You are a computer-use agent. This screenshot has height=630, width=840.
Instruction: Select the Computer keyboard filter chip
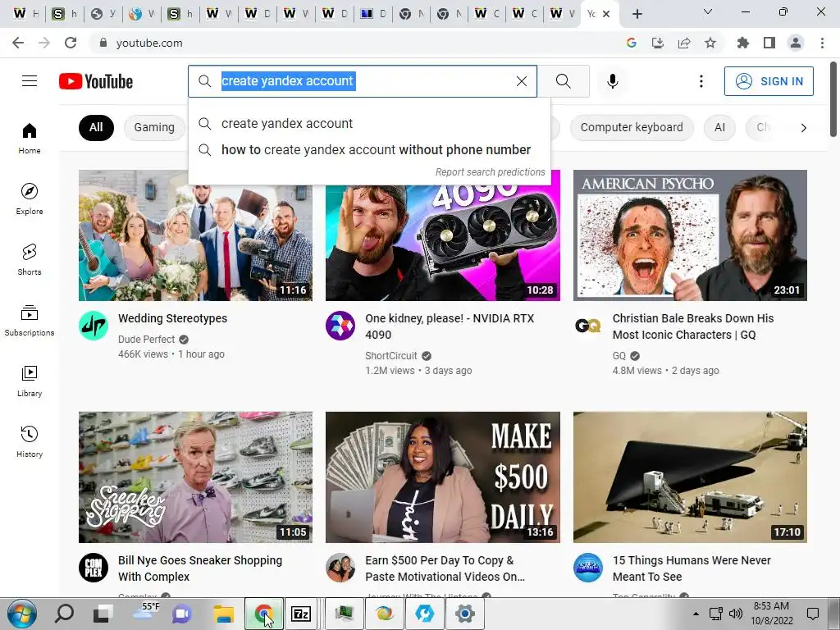632,127
